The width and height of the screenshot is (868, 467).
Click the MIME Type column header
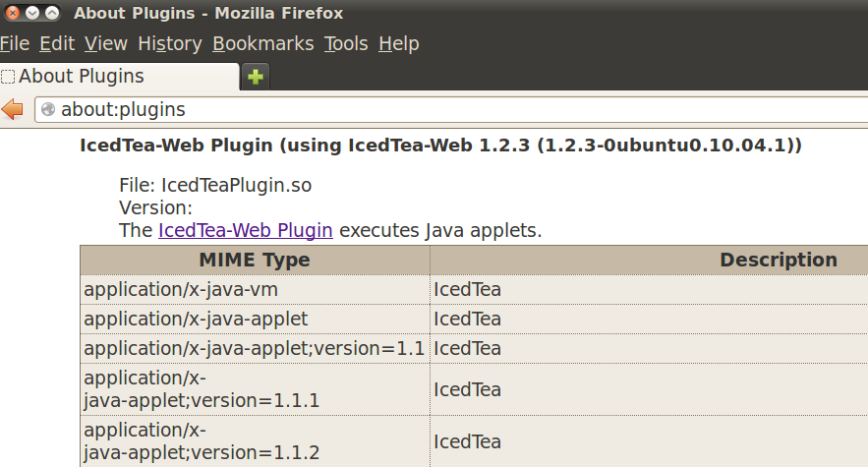pyautogui.click(x=254, y=261)
